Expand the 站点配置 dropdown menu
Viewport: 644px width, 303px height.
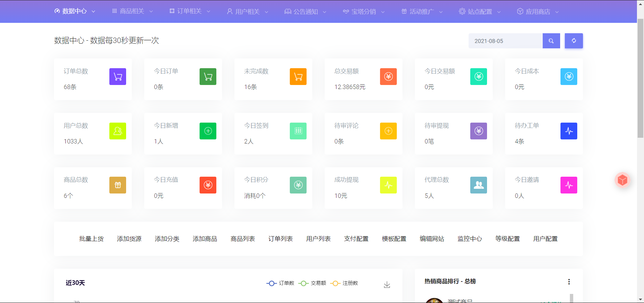tap(479, 11)
